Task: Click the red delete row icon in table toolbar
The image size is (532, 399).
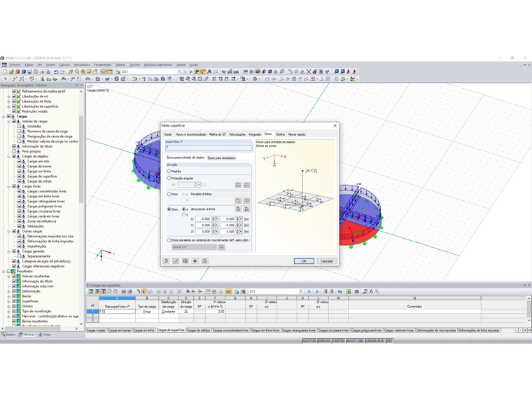Action: (x=188, y=291)
